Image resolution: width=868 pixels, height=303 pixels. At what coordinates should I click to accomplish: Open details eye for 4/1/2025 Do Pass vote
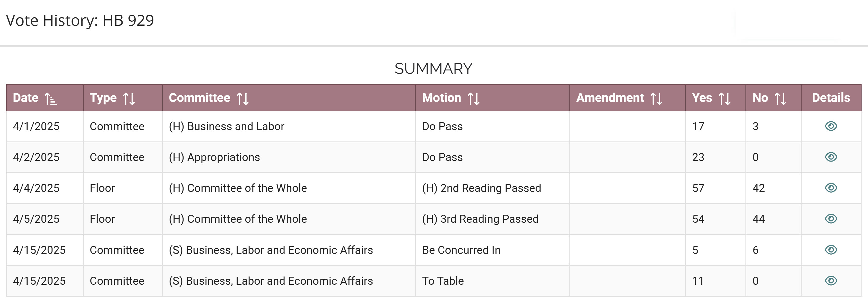coord(831,126)
